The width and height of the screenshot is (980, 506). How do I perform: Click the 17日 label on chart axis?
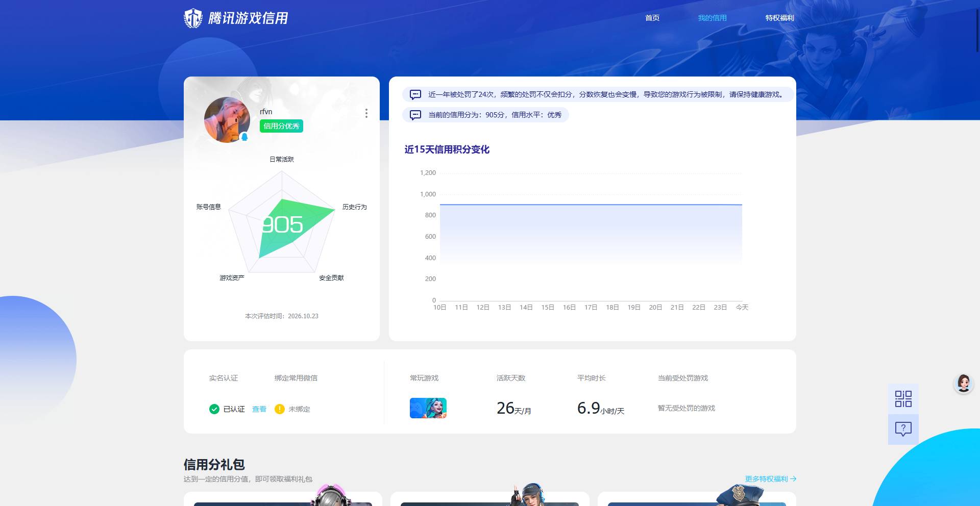coord(591,307)
